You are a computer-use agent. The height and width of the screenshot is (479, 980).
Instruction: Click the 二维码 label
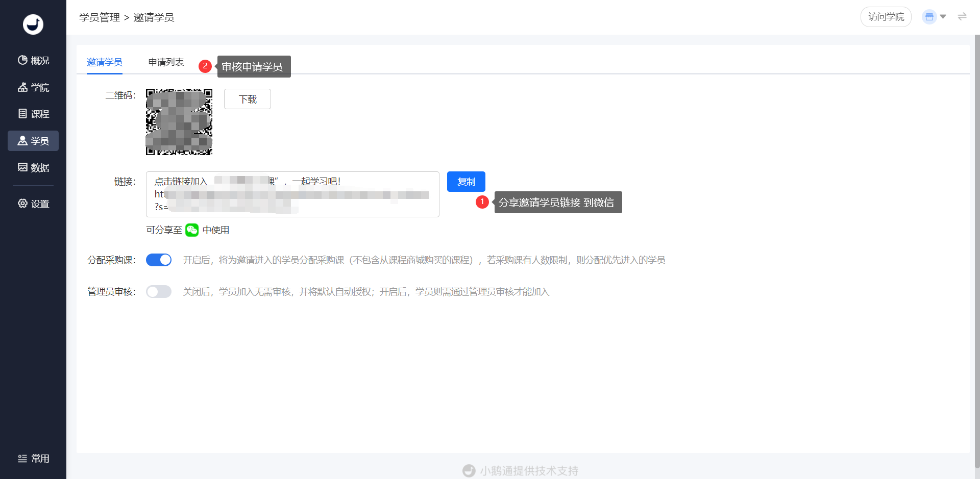120,95
